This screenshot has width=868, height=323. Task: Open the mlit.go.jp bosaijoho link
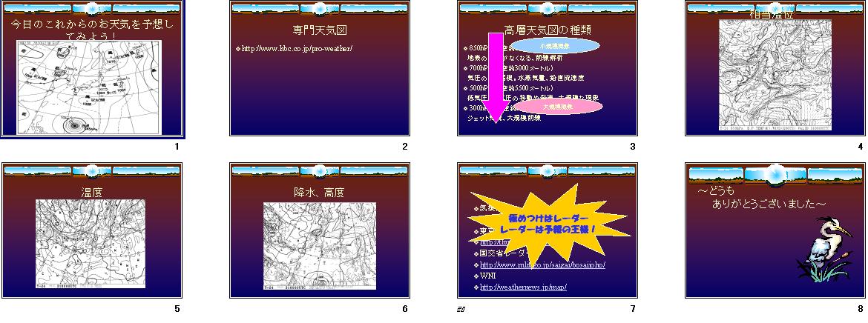pyautogui.click(x=543, y=264)
